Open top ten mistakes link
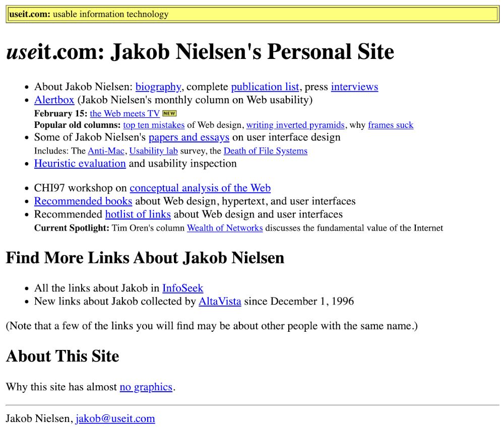 click(154, 125)
